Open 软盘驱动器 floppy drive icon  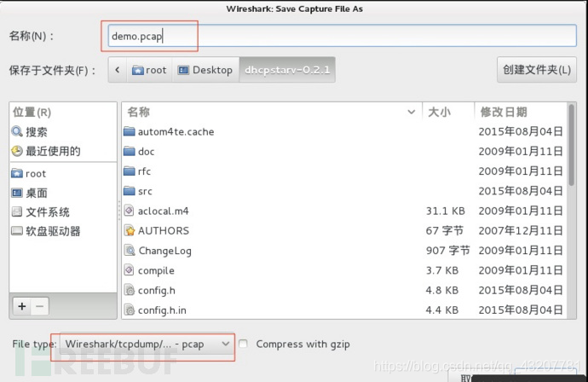[x=17, y=231]
